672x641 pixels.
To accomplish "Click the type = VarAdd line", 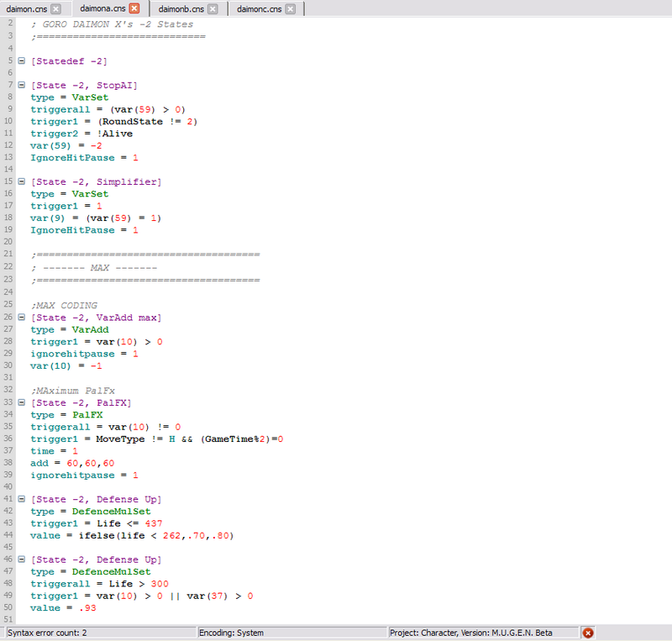I will (70, 329).
